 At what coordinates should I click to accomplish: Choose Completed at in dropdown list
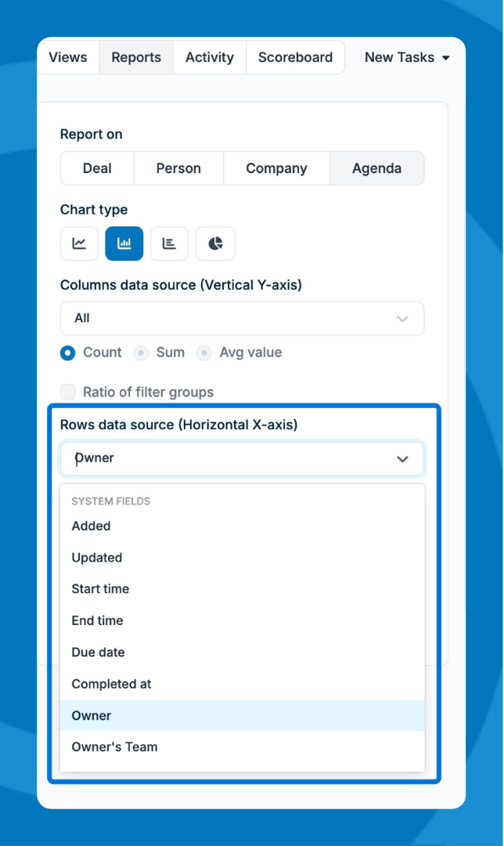pos(111,684)
